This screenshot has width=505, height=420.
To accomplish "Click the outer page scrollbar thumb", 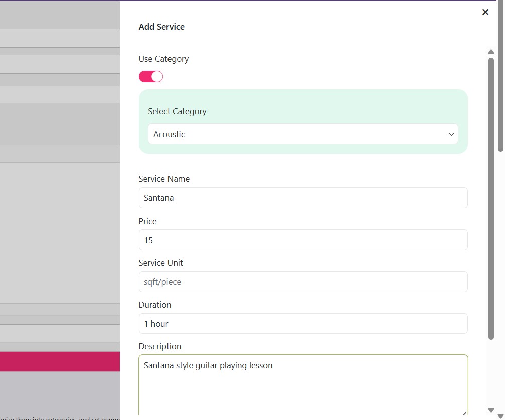I will tap(500, 75).
